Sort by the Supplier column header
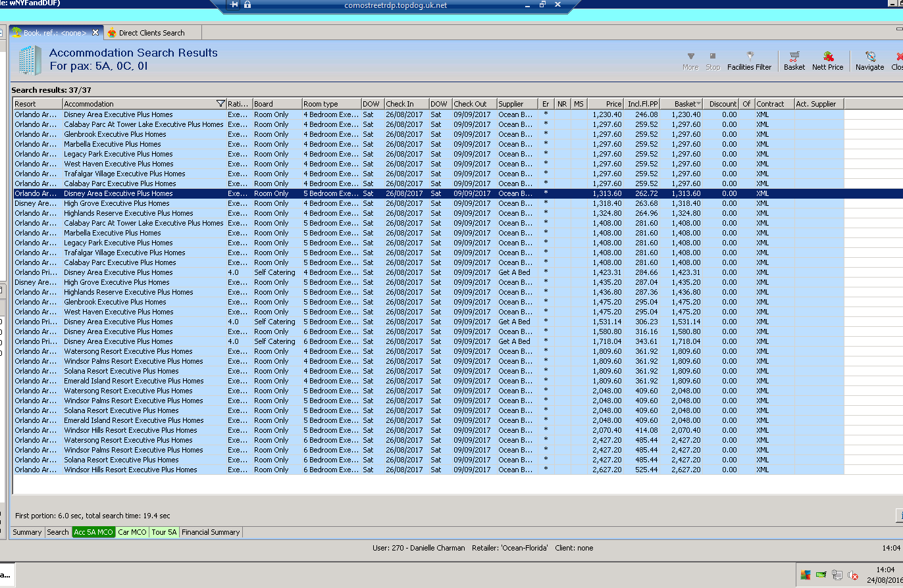 517,104
